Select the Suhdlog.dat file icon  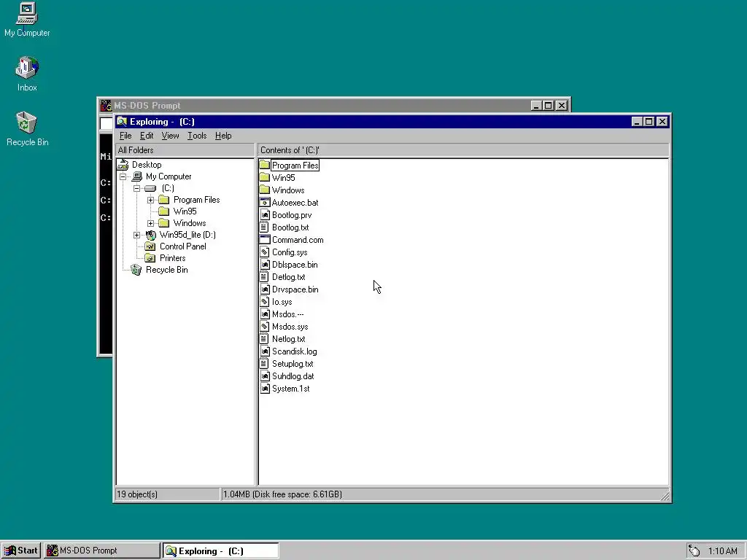(265, 376)
